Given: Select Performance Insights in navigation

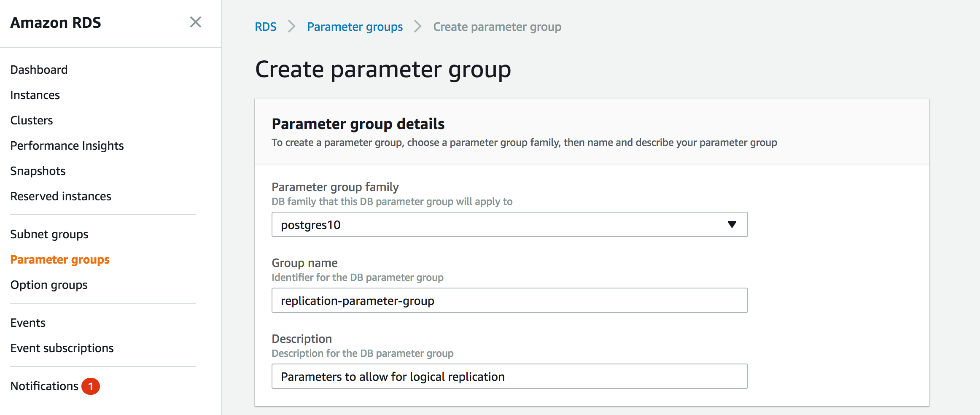Looking at the screenshot, I should point(67,146).
